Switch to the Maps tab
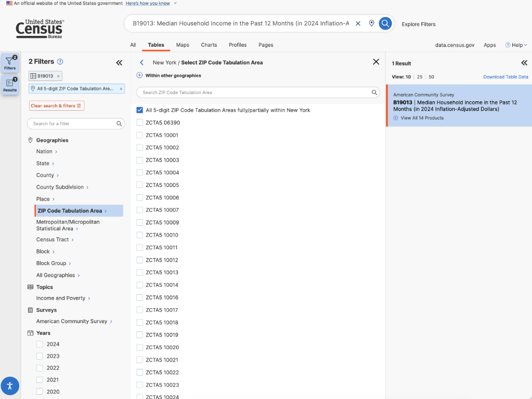The image size is (532, 399). 182,45
